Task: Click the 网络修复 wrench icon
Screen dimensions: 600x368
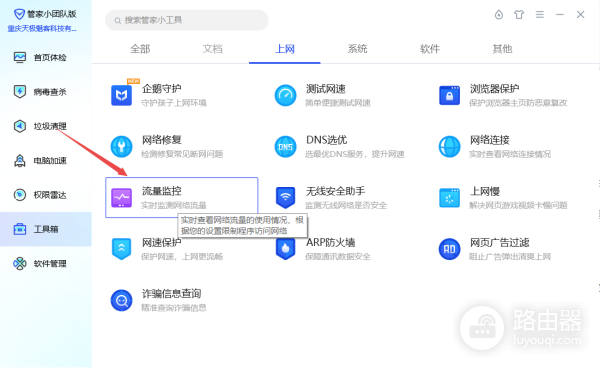Action: pyautogui.click(x=121, y=147)
